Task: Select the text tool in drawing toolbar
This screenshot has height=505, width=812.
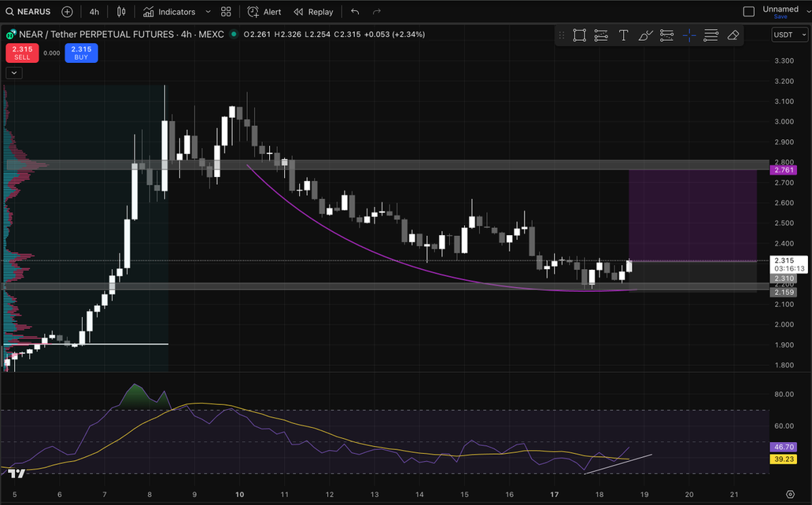Action: click(623, 35)
